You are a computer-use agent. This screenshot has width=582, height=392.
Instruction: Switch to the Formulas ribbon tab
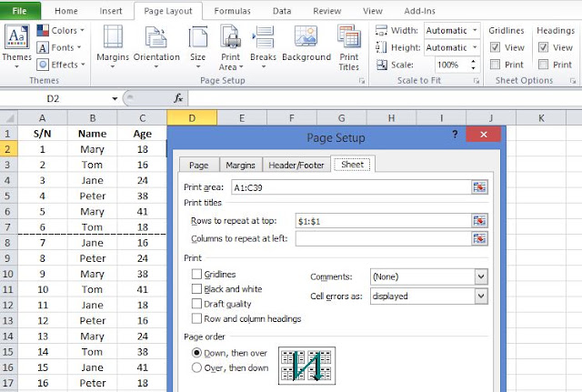(232, 11)
